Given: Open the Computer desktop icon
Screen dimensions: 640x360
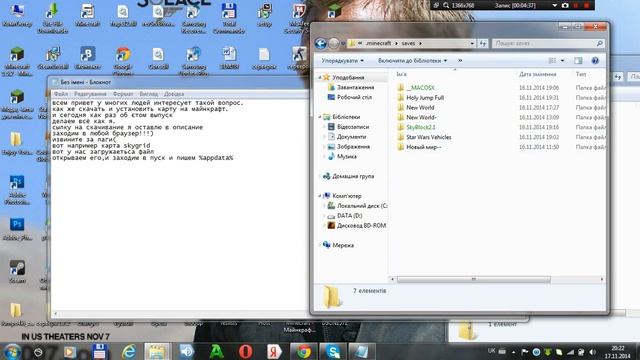Looking at the screenshot, I should tap(17, 15).
